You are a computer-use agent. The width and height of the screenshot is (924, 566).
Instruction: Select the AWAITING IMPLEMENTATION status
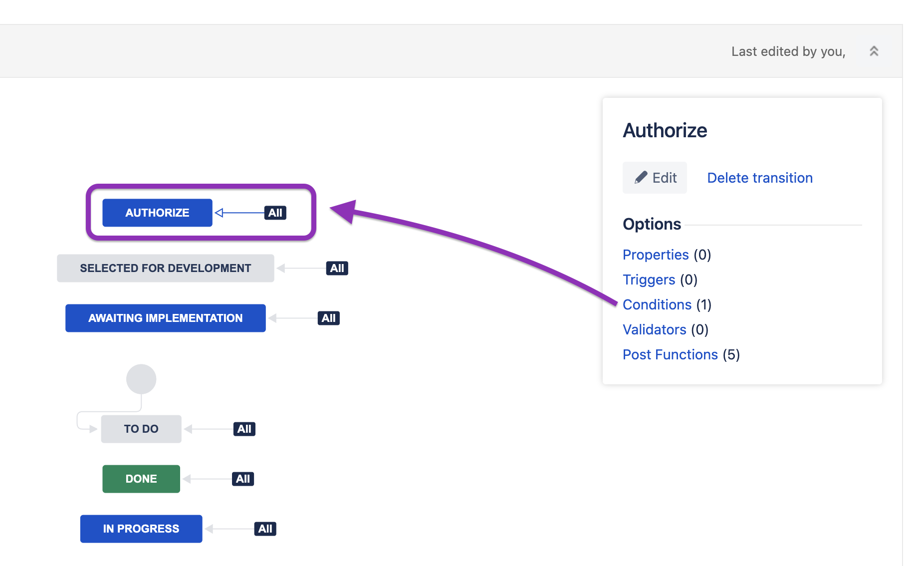click(x=165, y=318)
